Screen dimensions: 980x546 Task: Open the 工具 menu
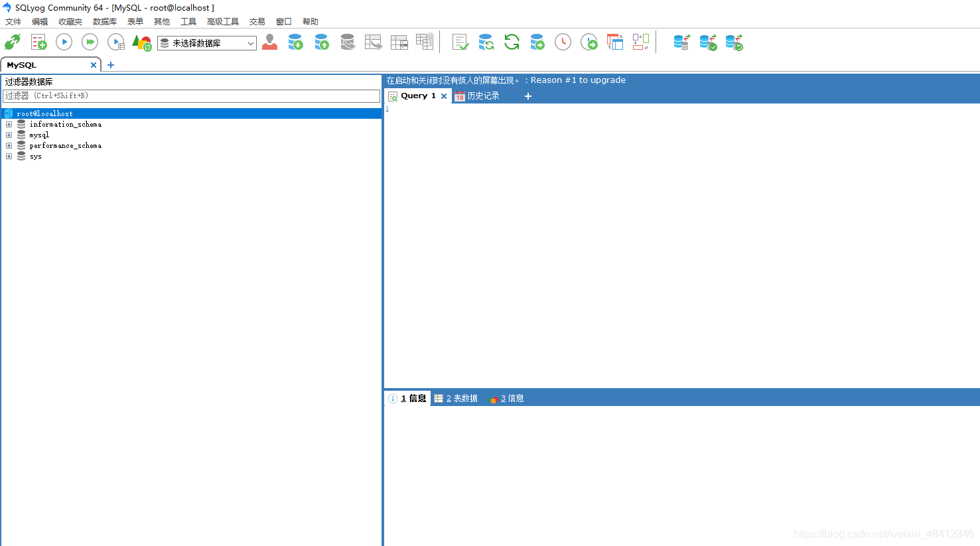pyautogui.click(x=188, y=22)
